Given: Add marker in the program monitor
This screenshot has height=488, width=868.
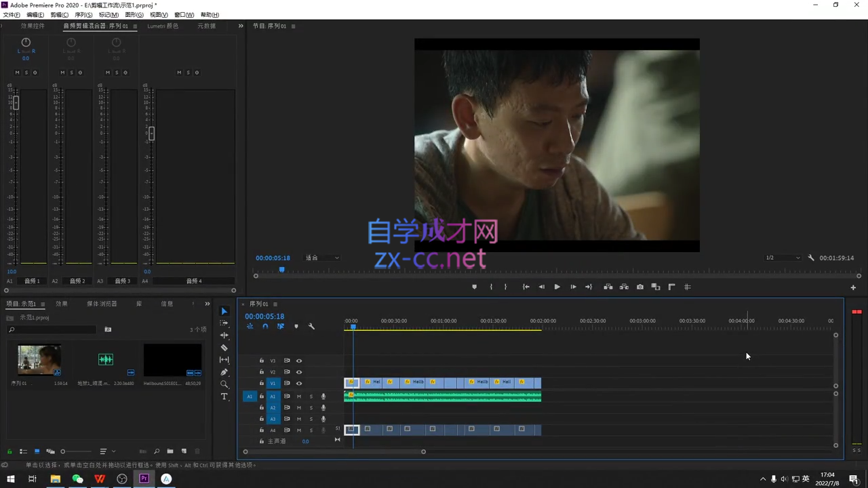Looking at the screenshot, I should 475,287.
